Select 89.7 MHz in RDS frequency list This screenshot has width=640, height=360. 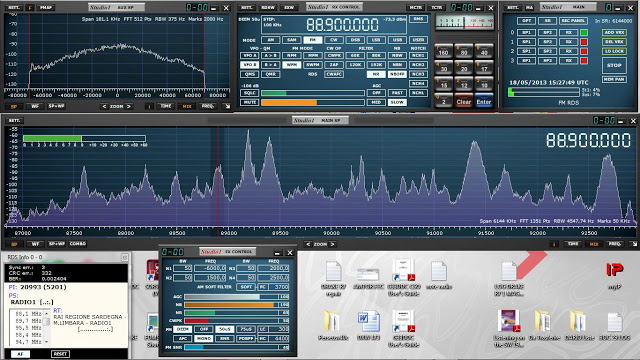coord(29,321)
